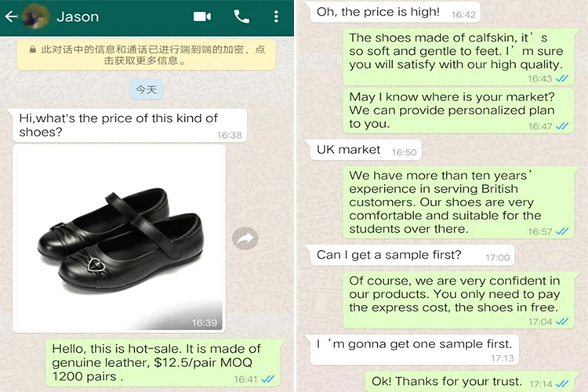Select the calfskin shoes reply message

[x=459, y=56]
